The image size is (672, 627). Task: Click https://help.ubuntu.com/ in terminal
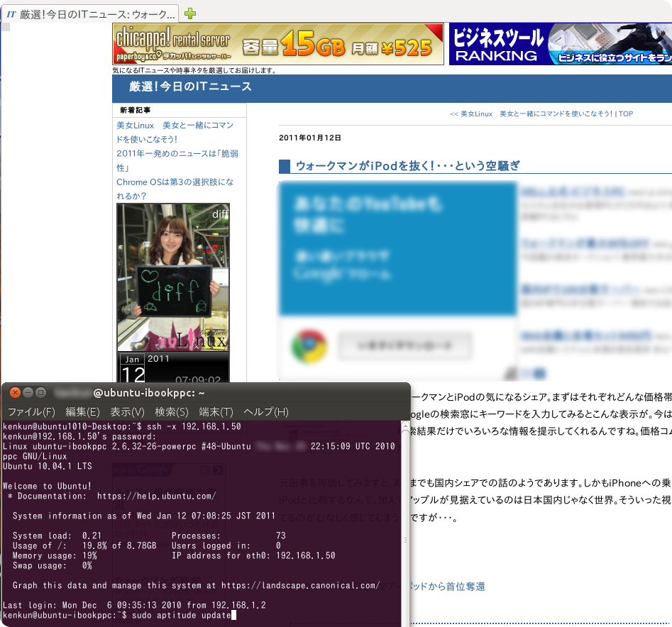point(156,496)
